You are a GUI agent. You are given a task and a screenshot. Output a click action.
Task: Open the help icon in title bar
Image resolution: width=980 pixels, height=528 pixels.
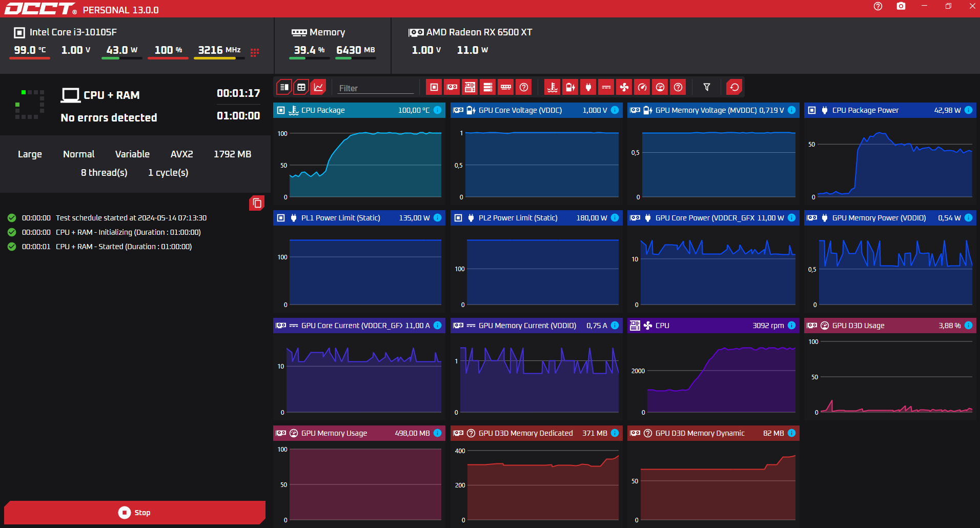(878, 6)
